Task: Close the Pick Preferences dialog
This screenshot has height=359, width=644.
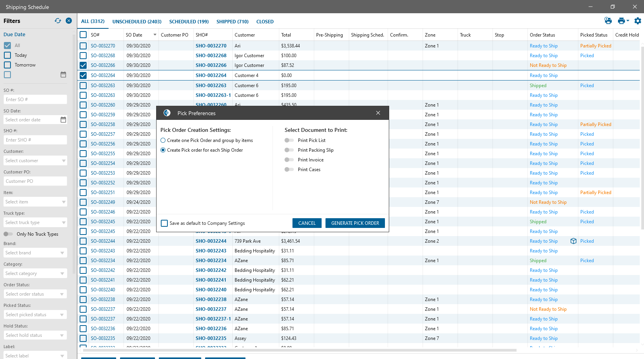Action: click(x=378, y=113)
